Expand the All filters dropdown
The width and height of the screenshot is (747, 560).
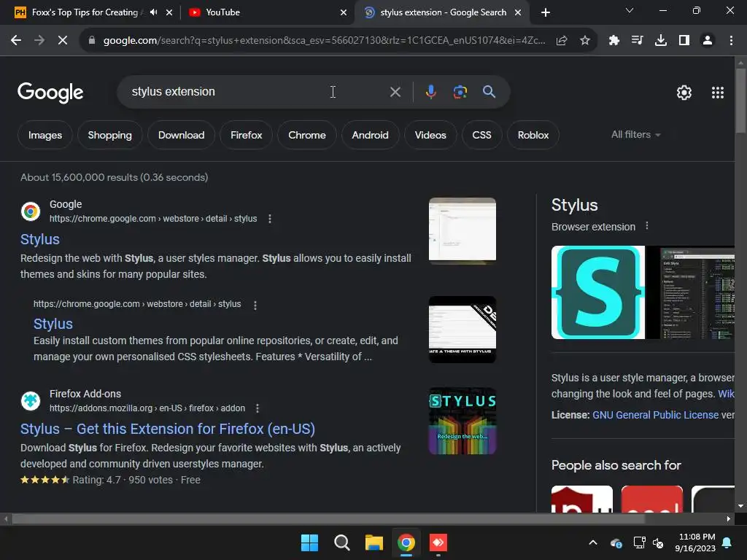(x=635, y=135)
